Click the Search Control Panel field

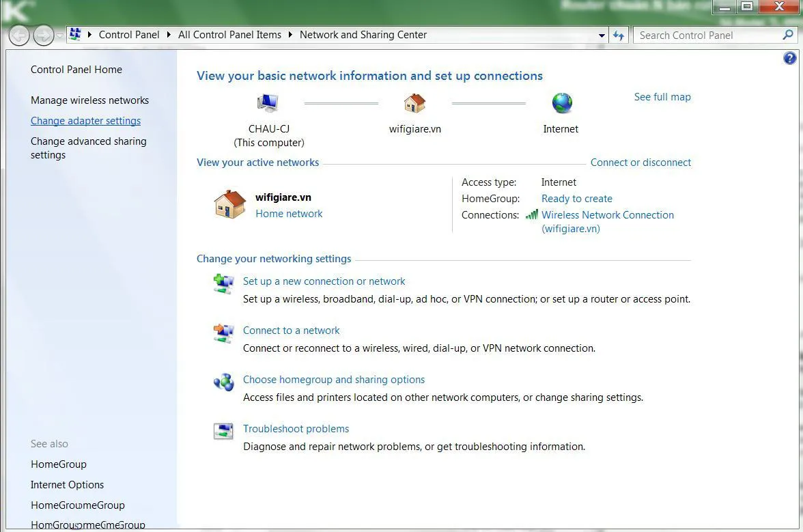pyautogui.click(x=708, y=36)
